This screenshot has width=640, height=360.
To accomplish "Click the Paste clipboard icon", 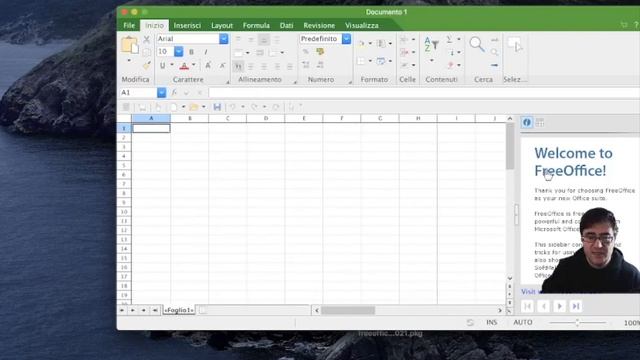I will pyautogui.click(x=130, y=45).
